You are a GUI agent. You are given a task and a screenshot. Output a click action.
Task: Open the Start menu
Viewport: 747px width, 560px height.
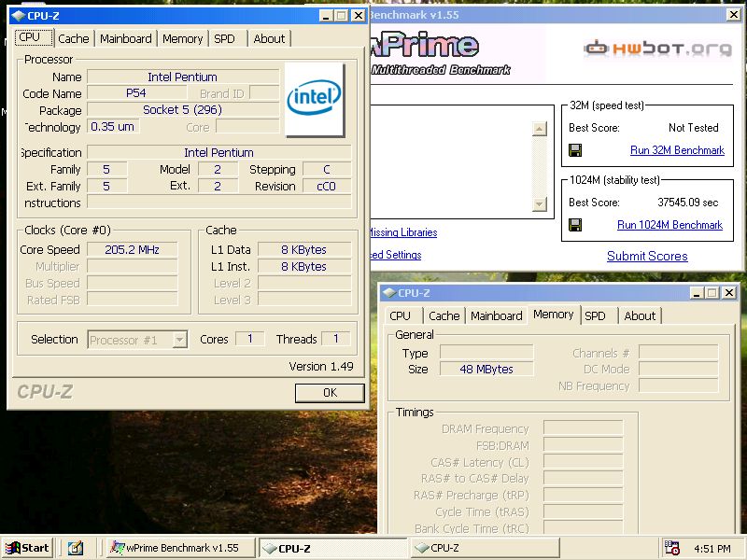[27, 548]
